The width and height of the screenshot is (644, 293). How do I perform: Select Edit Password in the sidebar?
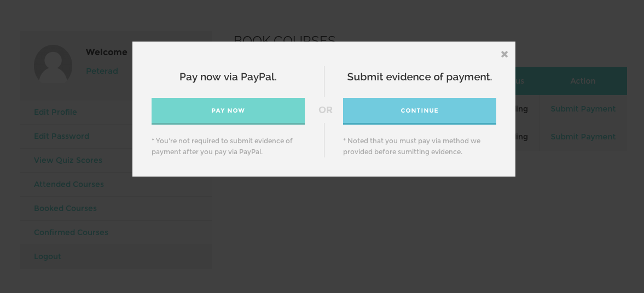coord(61,136)
